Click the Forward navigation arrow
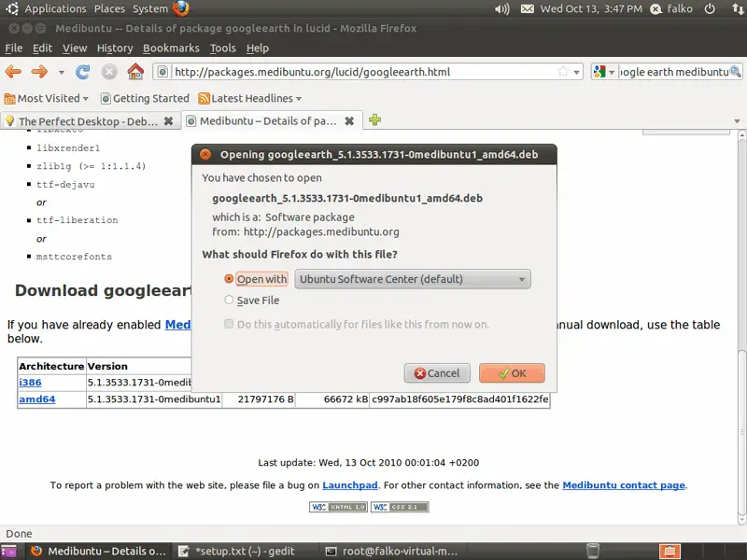Screen dimensions: 747x560 click(39, 72)
